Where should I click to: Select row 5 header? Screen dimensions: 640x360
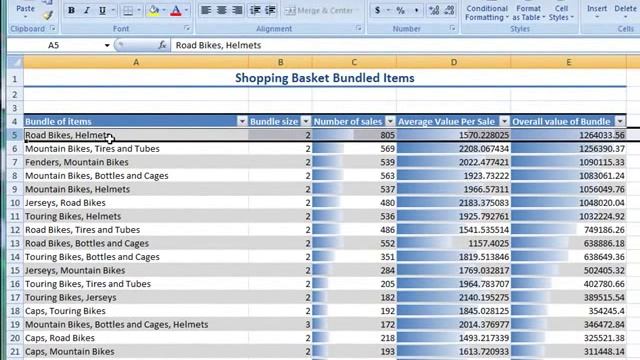click(15, 135)
